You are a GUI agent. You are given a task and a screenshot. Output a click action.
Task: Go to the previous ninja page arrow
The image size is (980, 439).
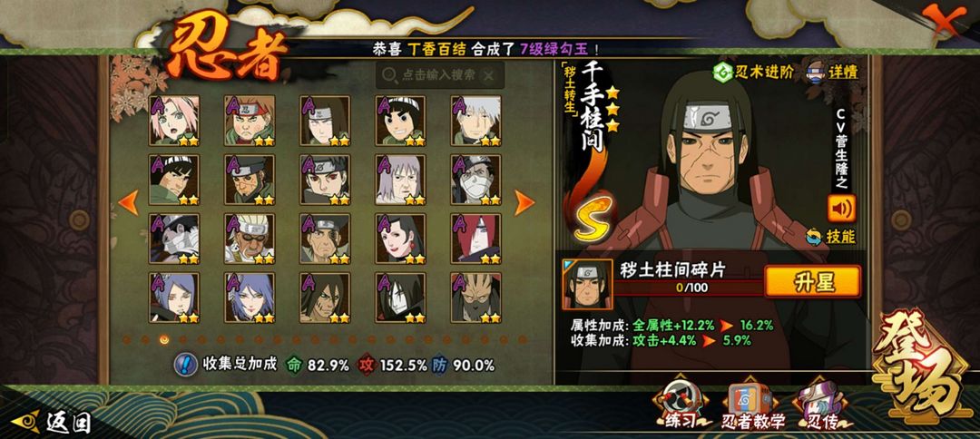coord(128,203)
